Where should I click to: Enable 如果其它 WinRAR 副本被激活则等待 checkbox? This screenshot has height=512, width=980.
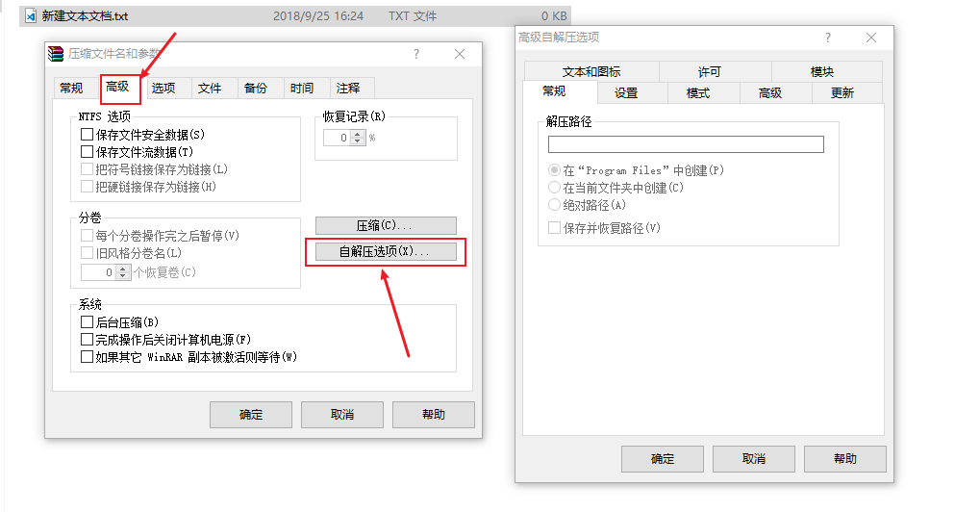[88, 357]
